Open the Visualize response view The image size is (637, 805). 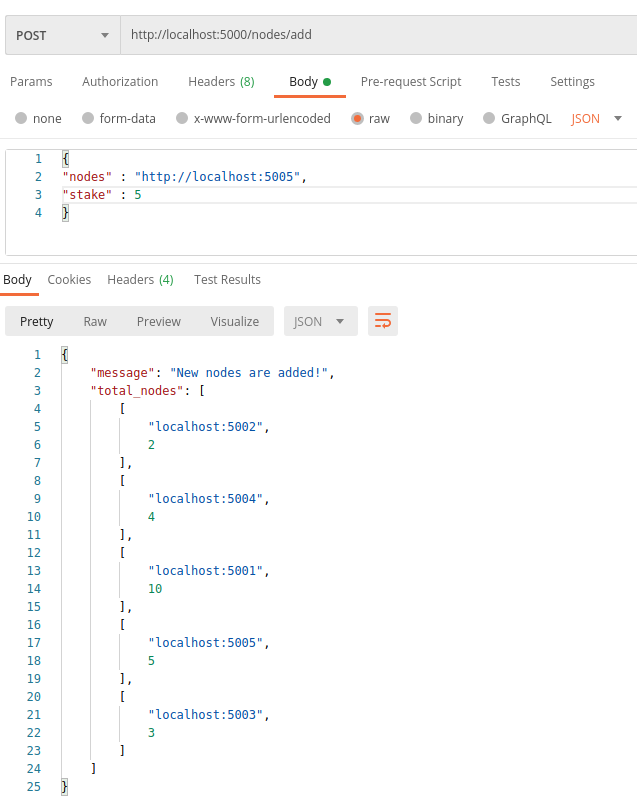coord(235,321)
